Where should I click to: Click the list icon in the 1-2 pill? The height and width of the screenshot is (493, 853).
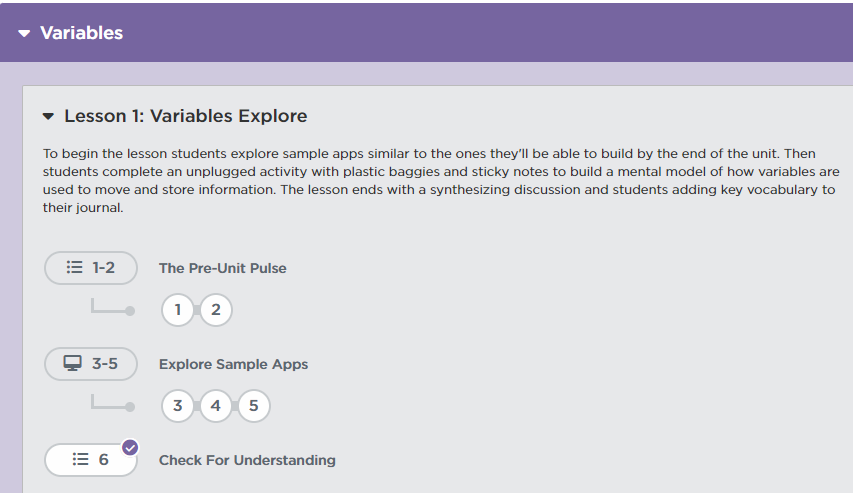(x=74, y=268)
